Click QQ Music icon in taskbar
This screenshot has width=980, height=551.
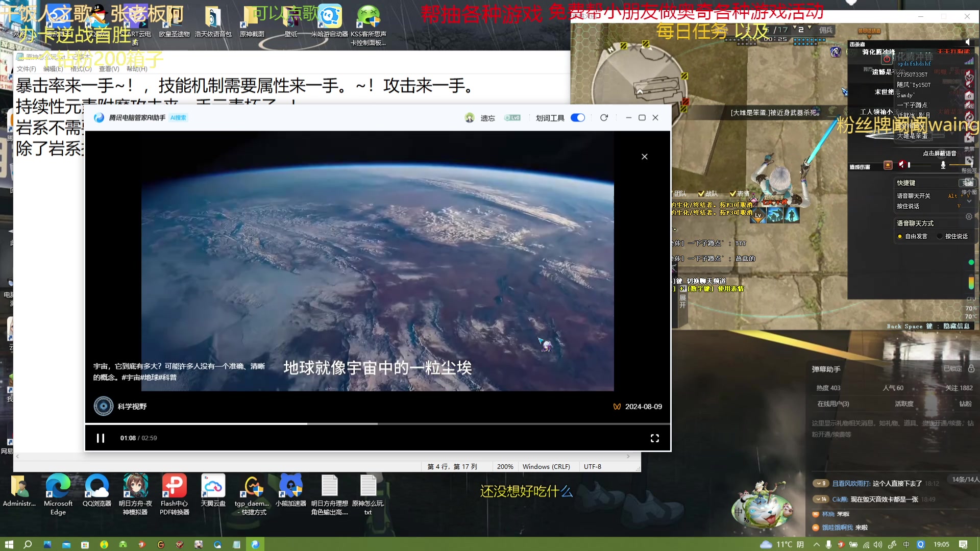click(104, 544)
